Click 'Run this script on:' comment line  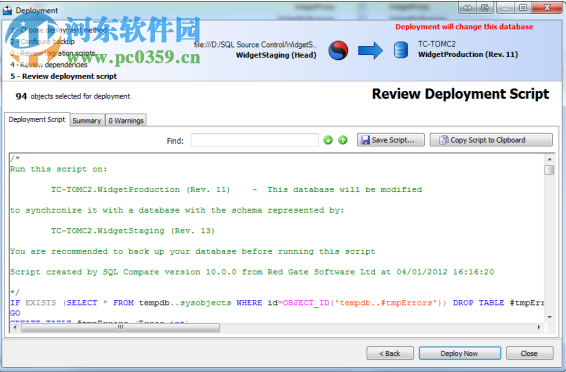click(x=58, y=169)
